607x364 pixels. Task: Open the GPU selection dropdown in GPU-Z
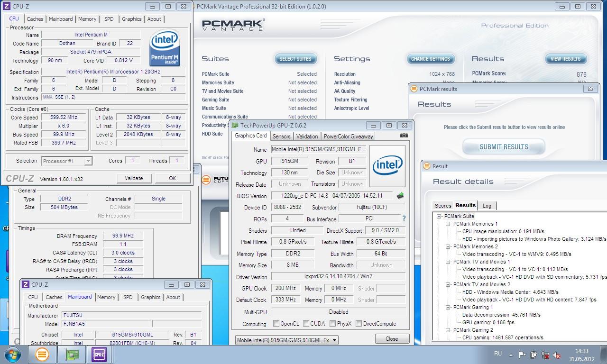(287, 340)
